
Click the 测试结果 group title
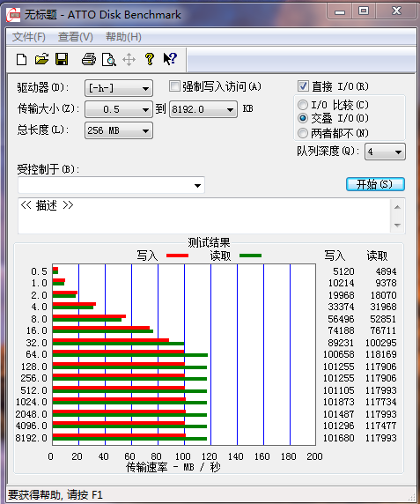[x=209, y=242]
